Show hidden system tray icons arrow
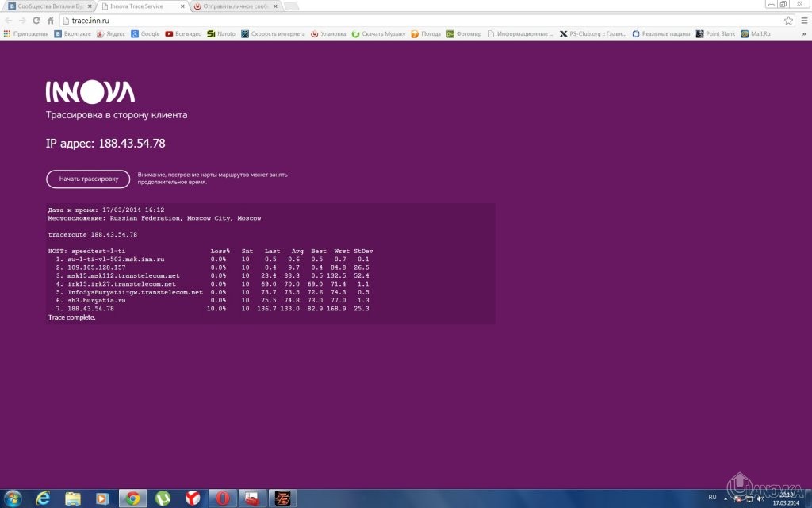The height and width of the screenshot is (508, 812). (x=726, y=498)
